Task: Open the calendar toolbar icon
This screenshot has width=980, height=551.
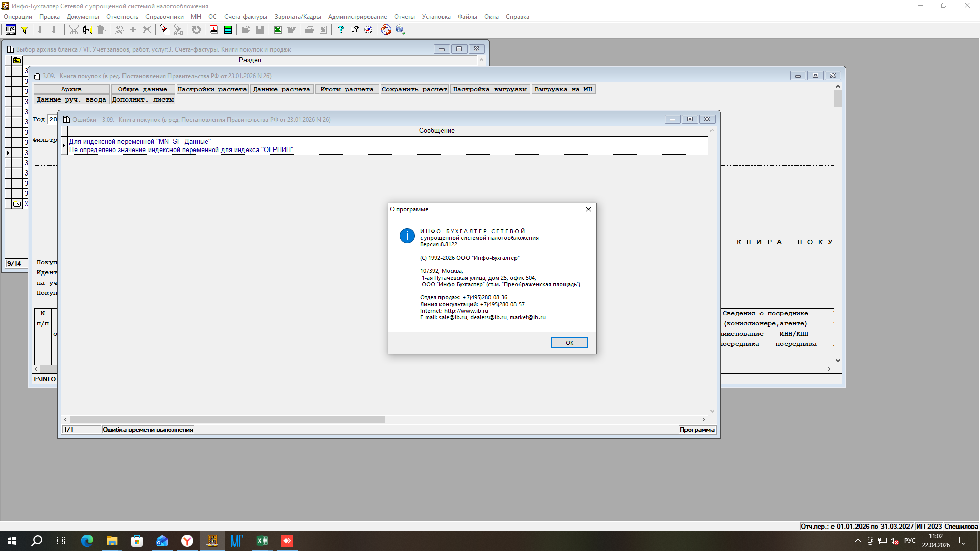Action: pos(214,30)
